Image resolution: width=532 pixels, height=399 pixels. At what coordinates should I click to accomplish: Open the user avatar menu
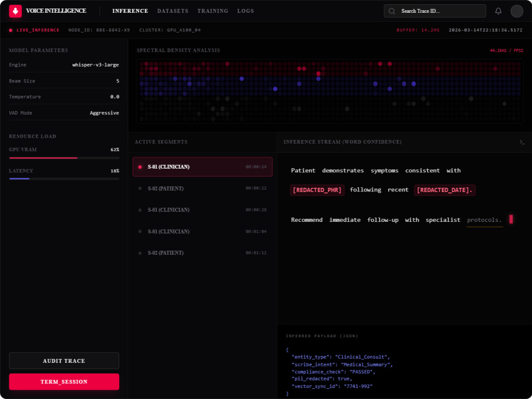(517, 11)
